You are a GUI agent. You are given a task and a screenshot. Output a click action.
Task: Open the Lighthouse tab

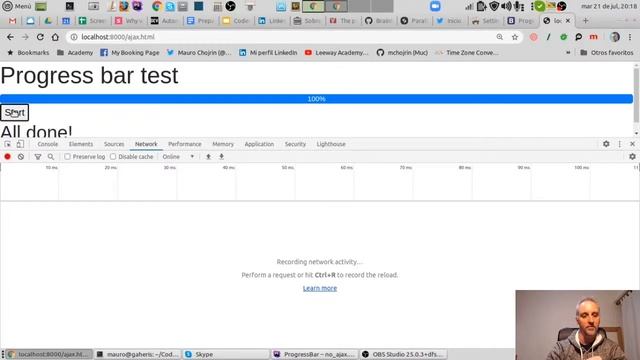click(x=331, y=144)
